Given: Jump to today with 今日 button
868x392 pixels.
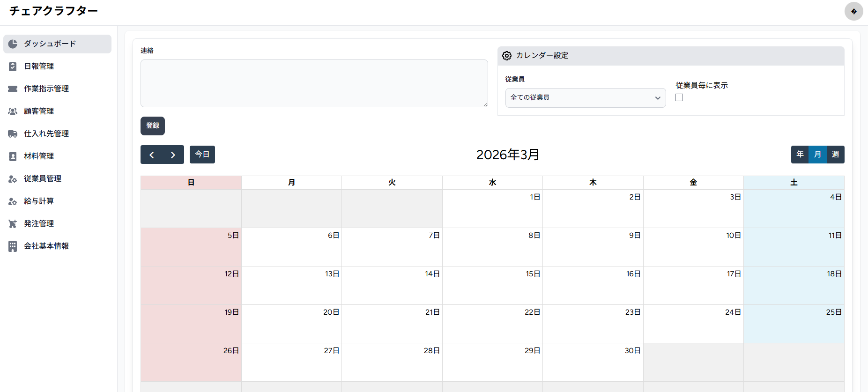Looking at the screenshot, I should click(202, 155).
